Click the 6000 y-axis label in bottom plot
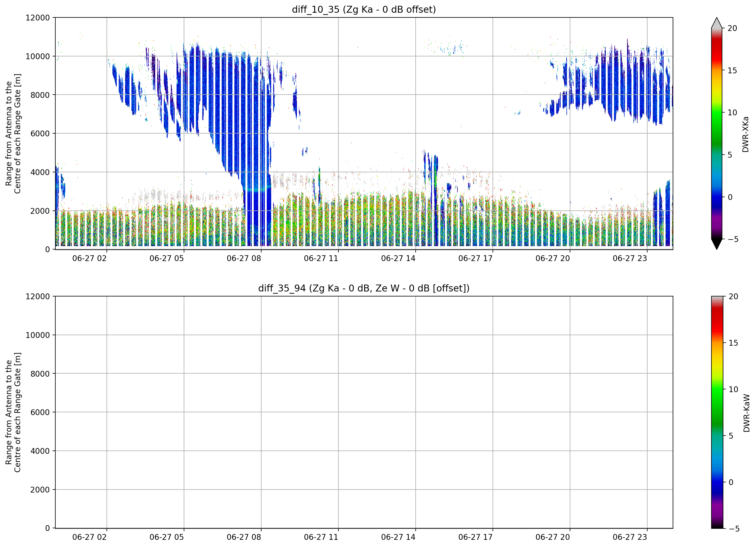 [x=40, y=412]
